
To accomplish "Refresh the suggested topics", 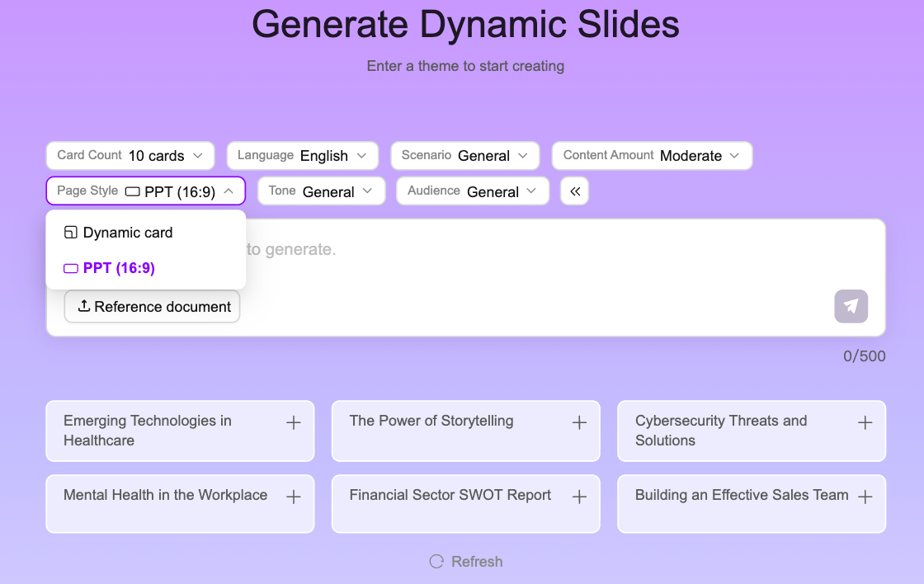I will point(466,562).
